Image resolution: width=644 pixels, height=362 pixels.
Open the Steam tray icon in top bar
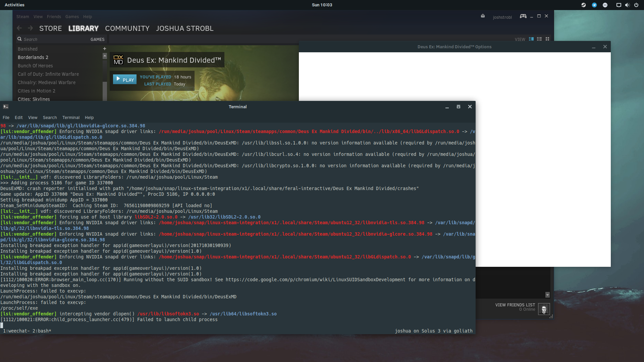pos(584,5)
